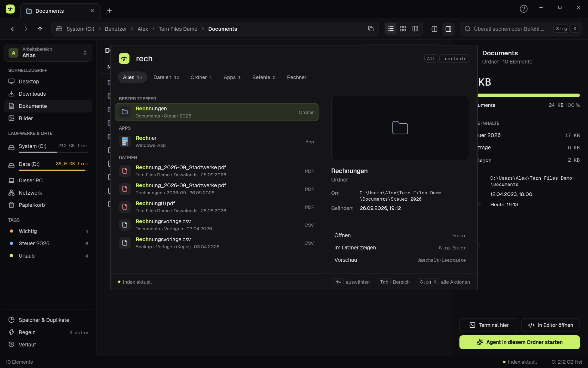Toggle the details side panel
This screenshot has width=588, height=368.
(448, 29)
